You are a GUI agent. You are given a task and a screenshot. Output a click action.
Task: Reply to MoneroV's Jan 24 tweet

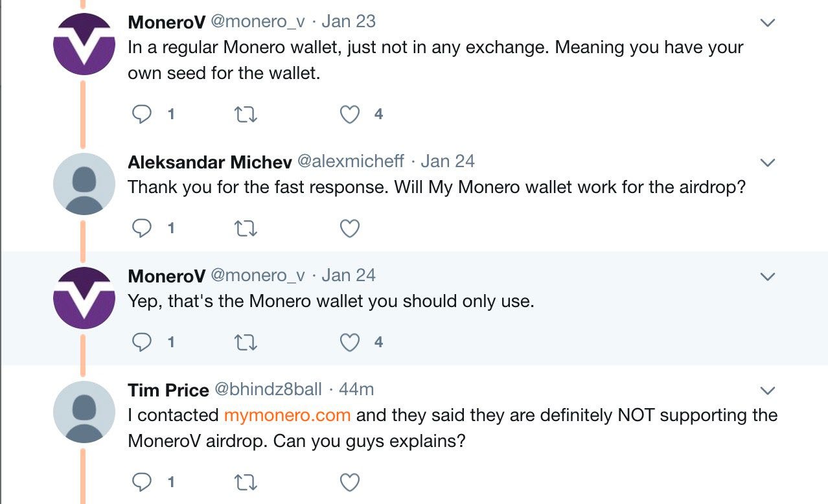coord(142,342)
